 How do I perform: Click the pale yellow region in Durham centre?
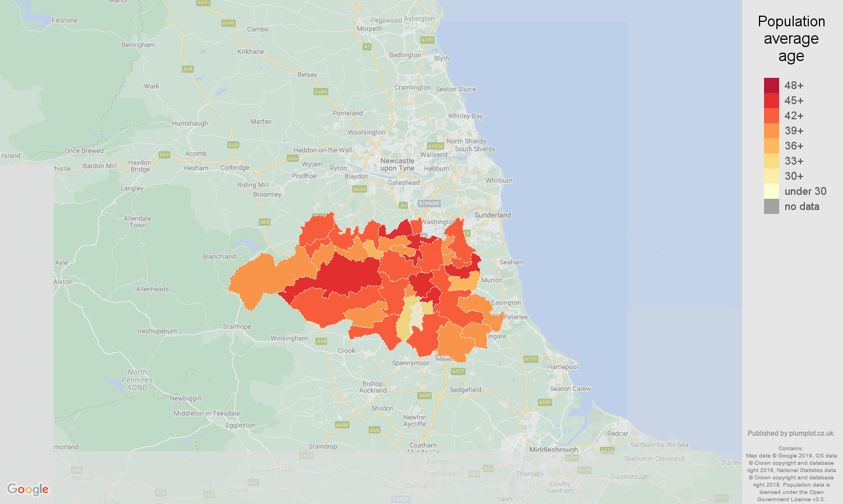(417, 317)
